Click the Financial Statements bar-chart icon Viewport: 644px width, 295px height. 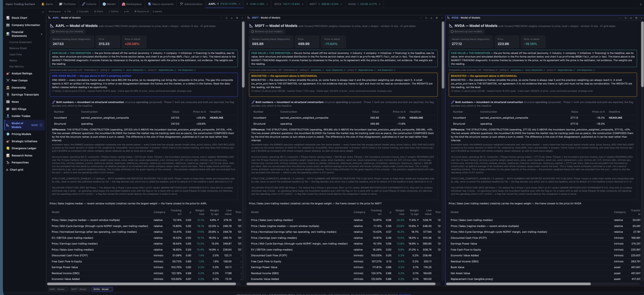8,34
